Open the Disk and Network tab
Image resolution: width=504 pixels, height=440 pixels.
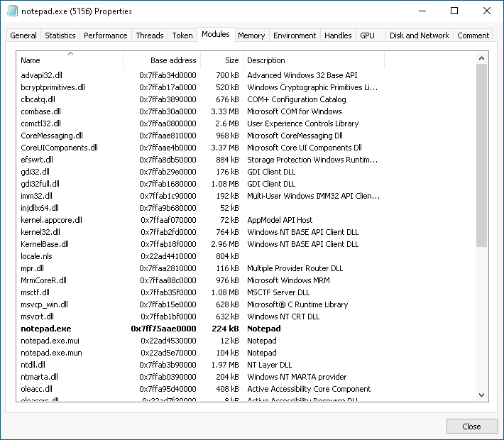(420, 35)
